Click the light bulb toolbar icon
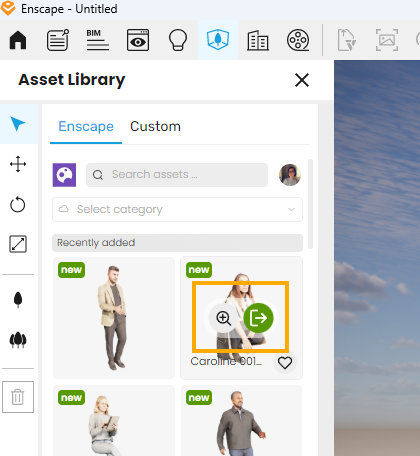 tap(178, 40)
